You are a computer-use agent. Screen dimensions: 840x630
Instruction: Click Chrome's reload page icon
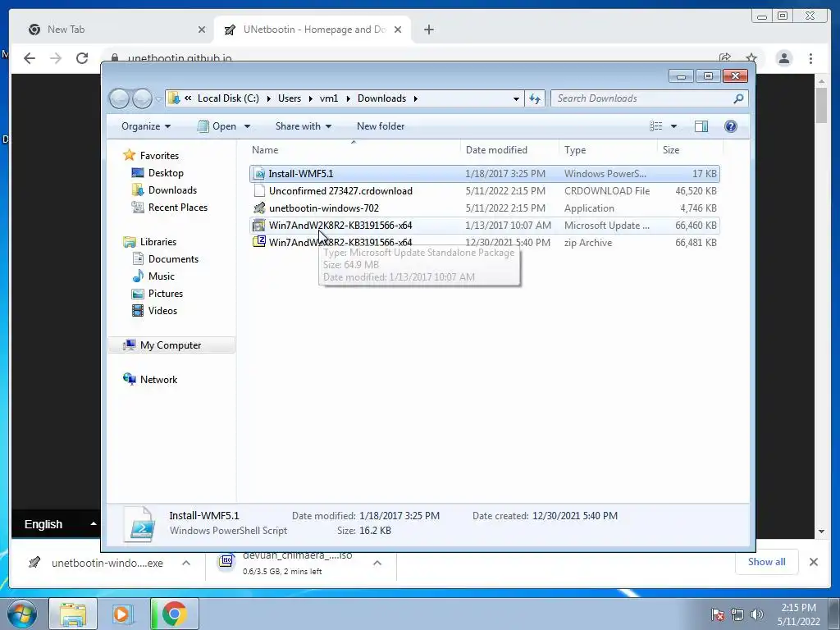[x=82, y=58]
